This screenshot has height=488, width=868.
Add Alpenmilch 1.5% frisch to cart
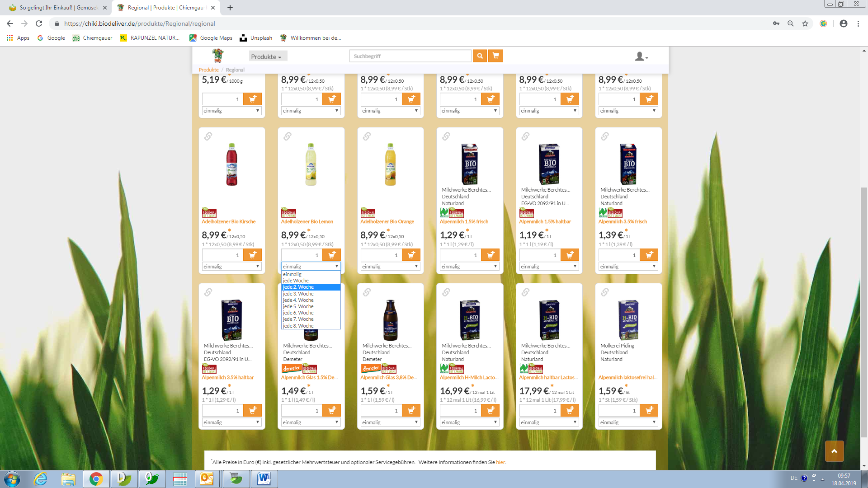[491, 255]
